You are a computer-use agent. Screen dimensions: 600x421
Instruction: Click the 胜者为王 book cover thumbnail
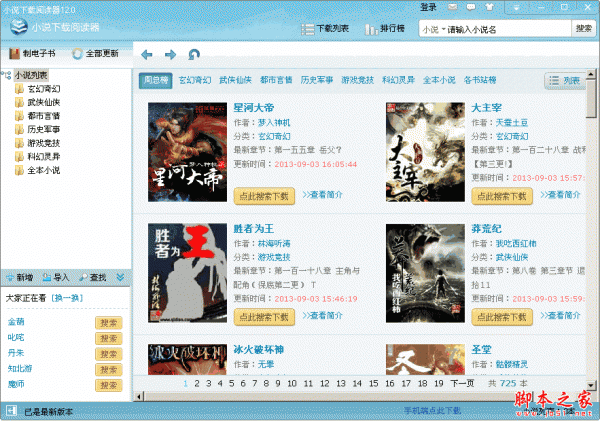click(188, 273)
